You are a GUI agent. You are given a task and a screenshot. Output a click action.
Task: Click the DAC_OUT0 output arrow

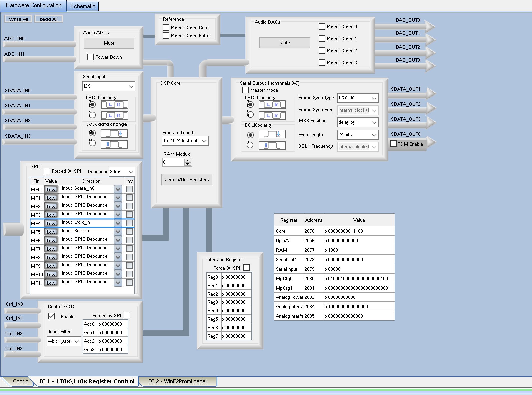point(430,26)
